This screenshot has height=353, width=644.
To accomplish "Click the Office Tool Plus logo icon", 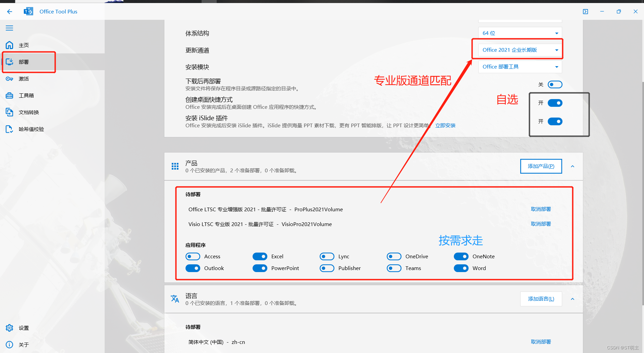I will [29, 11].
